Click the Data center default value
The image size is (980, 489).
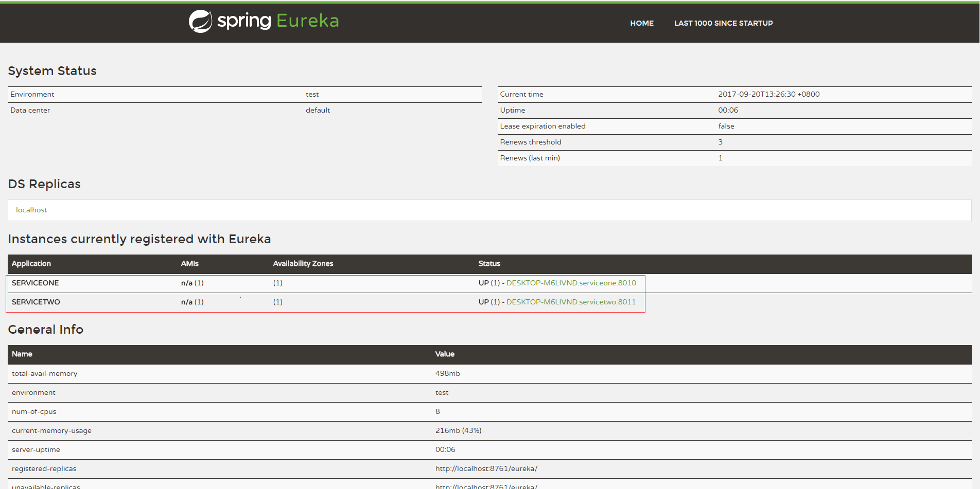coord(318,110)
